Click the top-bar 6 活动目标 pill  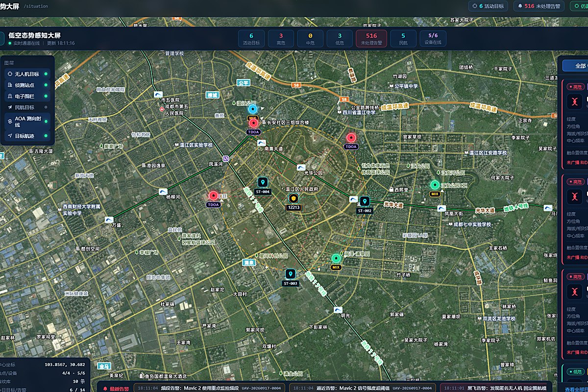pos(488,6)
